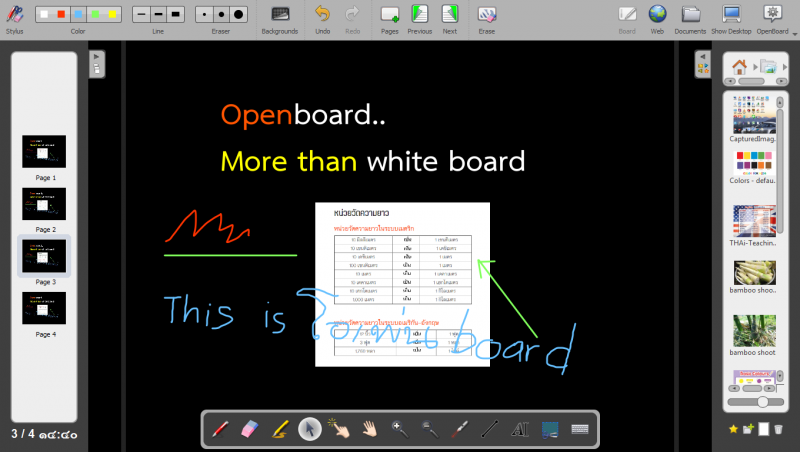This screenshot has width=800, height=452.
Task: Pick the red pen color
Action: [x=61, y=14]
